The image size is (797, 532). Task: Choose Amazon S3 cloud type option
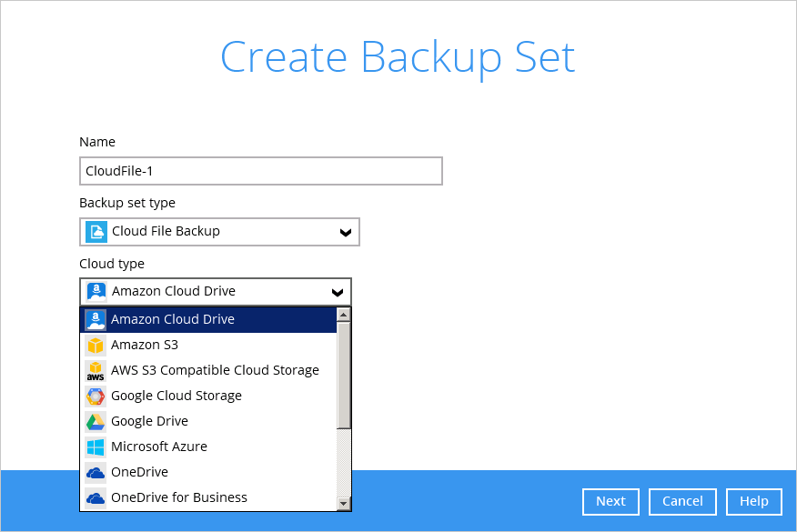[145, 345]
